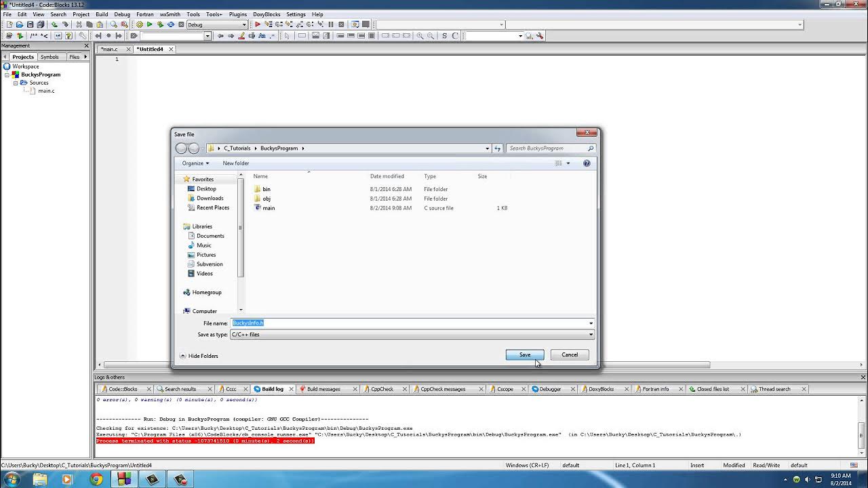Open the Windows Explorer taskbar icon

click(40, 479)
